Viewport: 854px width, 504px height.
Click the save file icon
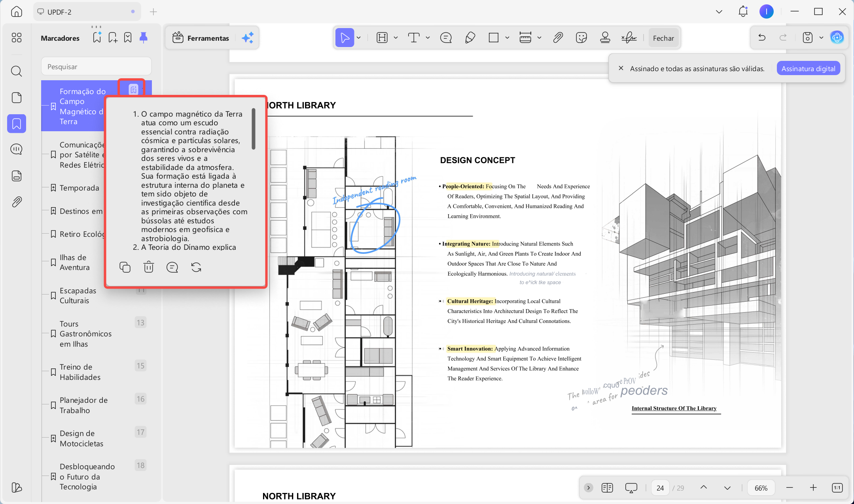pos(808,38)
